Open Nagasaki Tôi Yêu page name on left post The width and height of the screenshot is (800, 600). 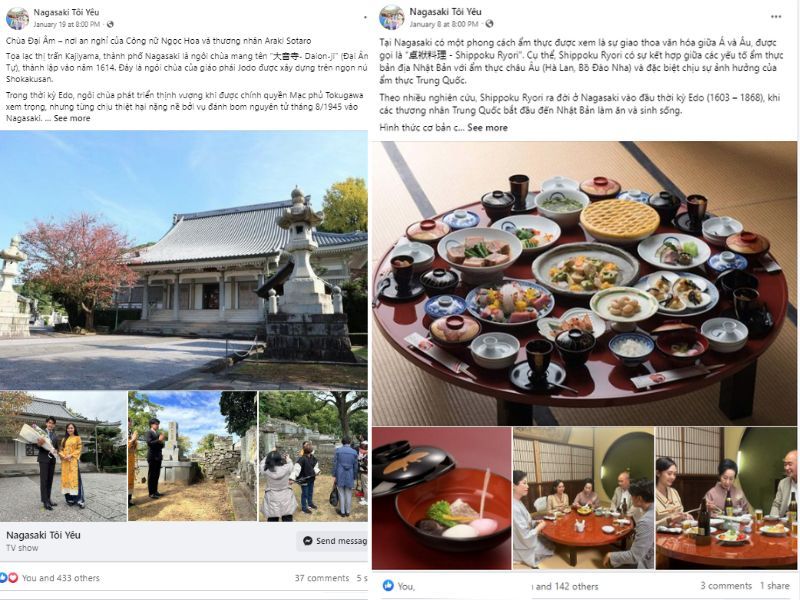pos(66,12)
